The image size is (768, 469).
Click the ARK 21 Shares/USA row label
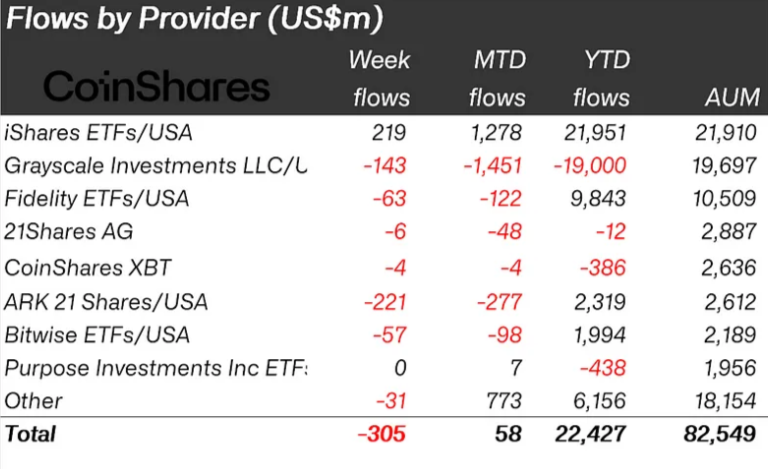tap(107, 301)
